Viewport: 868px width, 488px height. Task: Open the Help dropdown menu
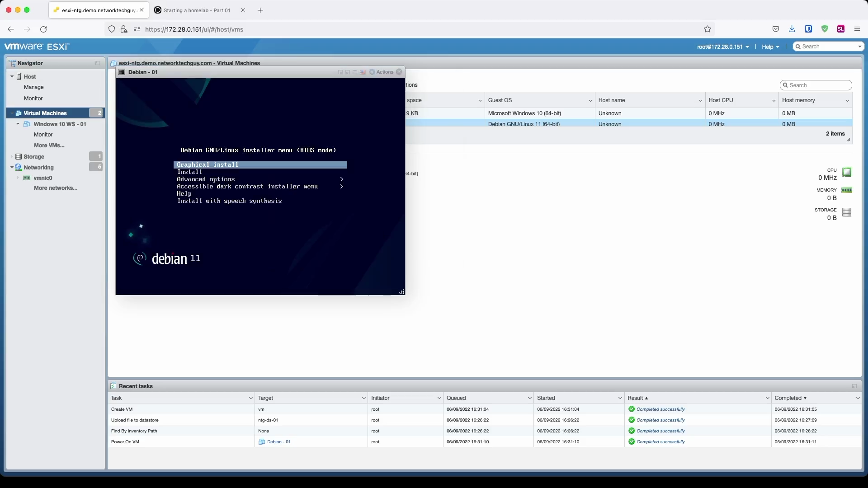coord(770,47)
